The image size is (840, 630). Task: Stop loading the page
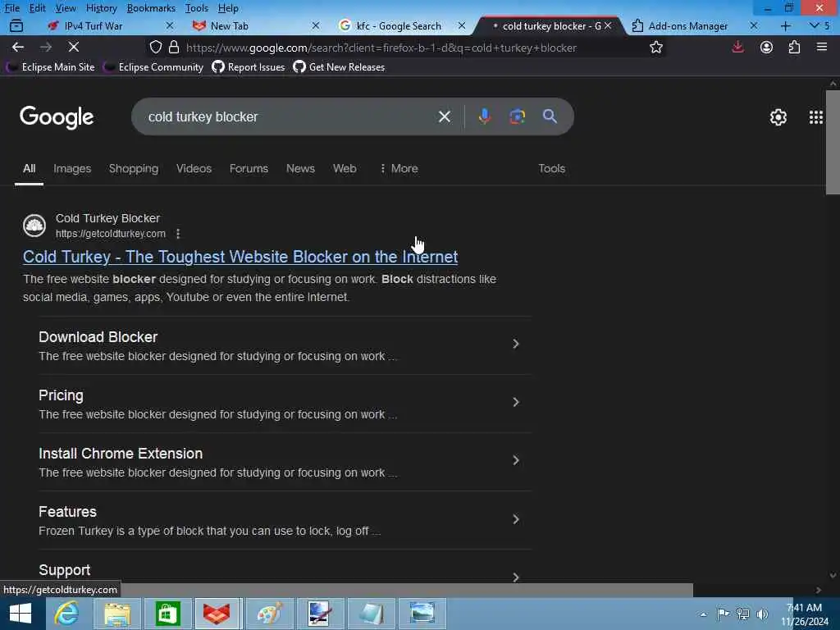tap(74, 47)
